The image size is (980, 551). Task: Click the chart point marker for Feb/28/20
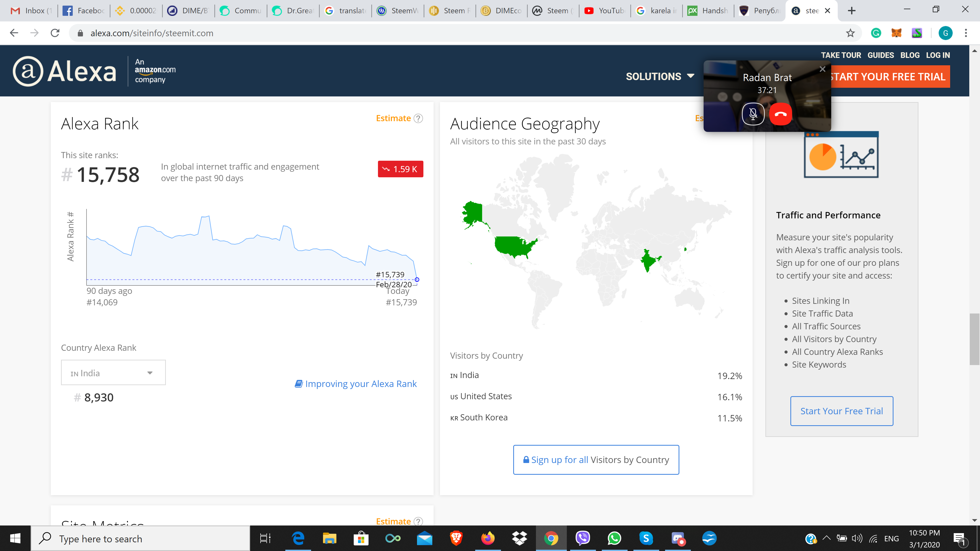point(417,280)
